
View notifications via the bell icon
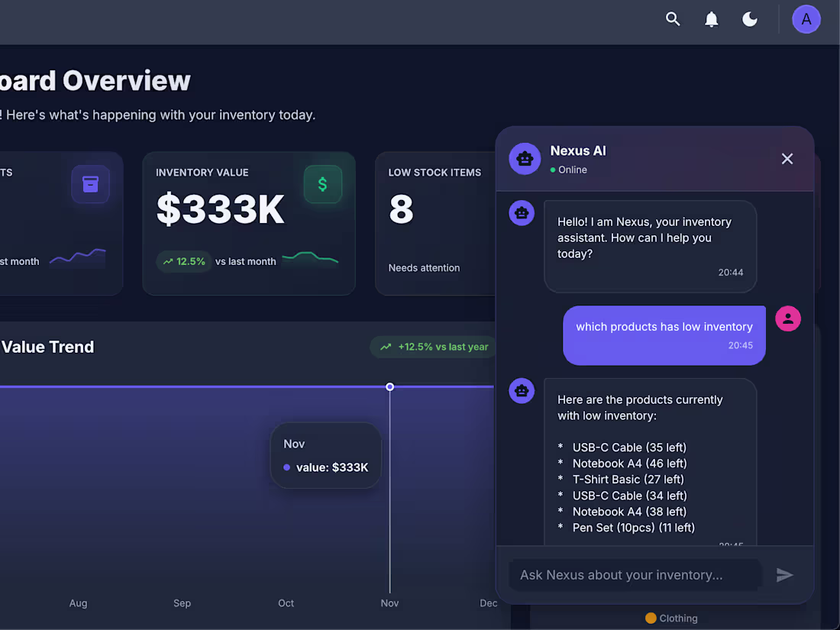coord(711,19)
